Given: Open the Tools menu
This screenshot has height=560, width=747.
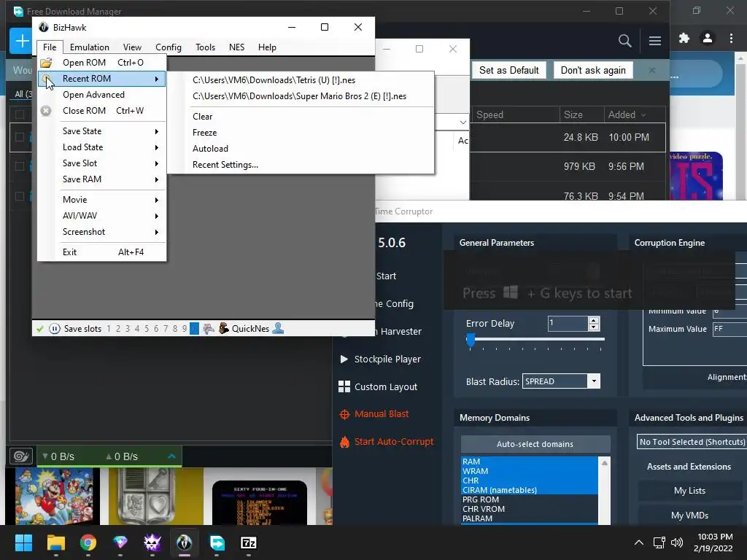Looking at the screenshot, I should click(205, 47).
